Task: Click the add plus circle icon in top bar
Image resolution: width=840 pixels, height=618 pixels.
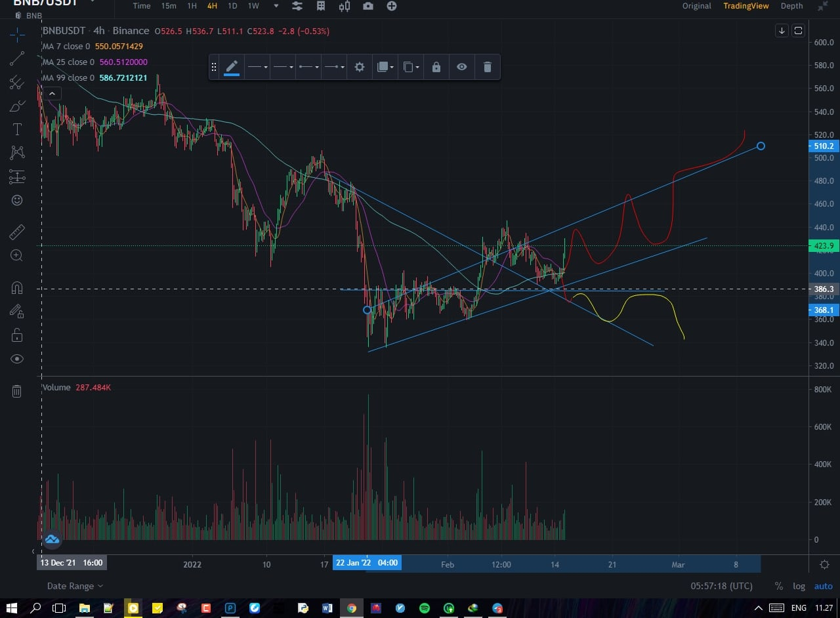Action: tap(392, 6)
